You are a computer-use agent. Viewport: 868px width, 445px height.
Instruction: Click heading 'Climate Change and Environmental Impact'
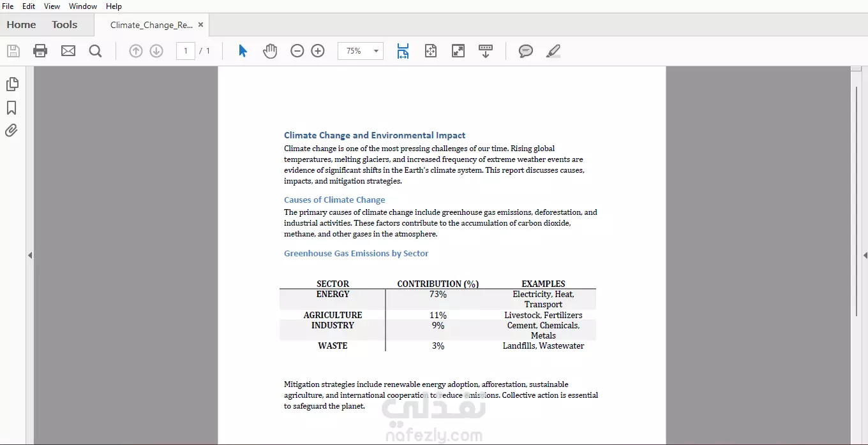375,135
